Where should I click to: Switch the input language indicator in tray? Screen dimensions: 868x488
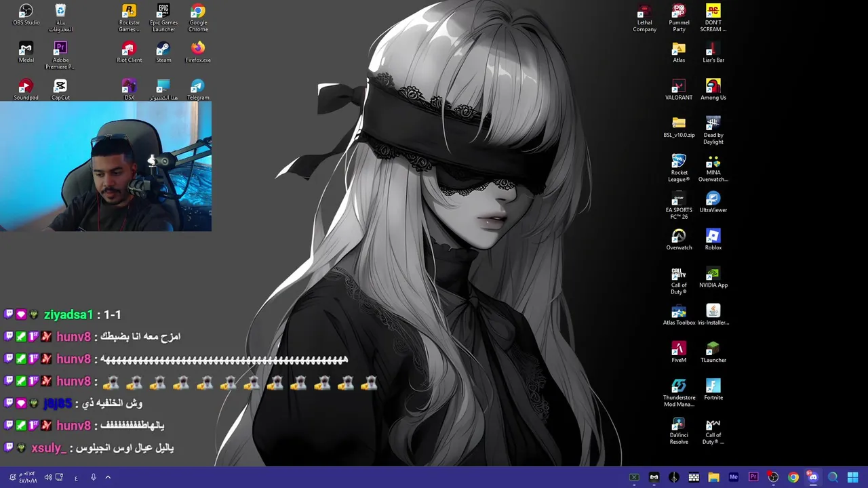tap(76, 478)
